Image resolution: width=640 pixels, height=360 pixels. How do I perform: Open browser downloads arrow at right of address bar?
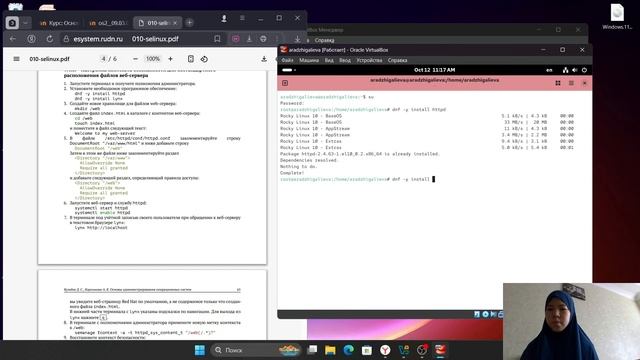pos(297,39)
